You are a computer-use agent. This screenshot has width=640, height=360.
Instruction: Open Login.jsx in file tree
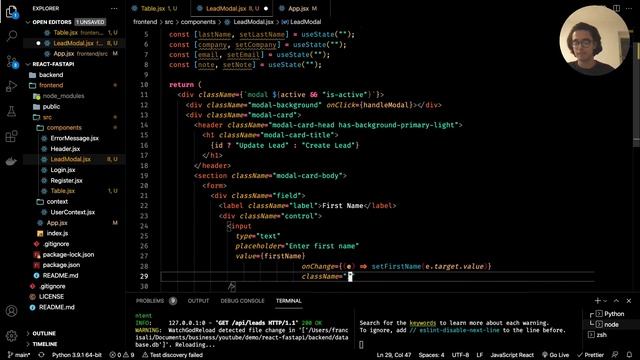[62, 170]
